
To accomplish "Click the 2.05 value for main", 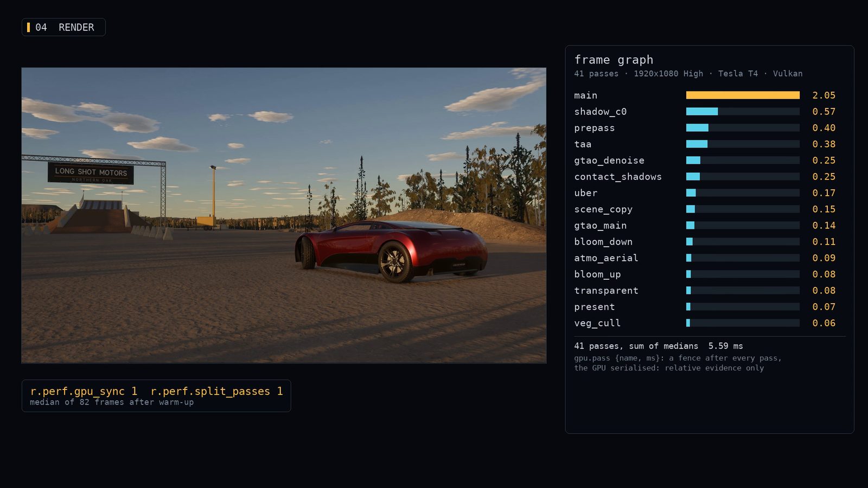I will coord(824,95).
